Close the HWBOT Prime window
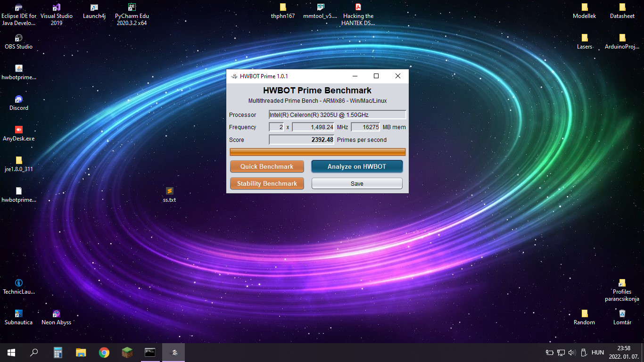Screen dimensions: 644x362 (x=398, y=76)
